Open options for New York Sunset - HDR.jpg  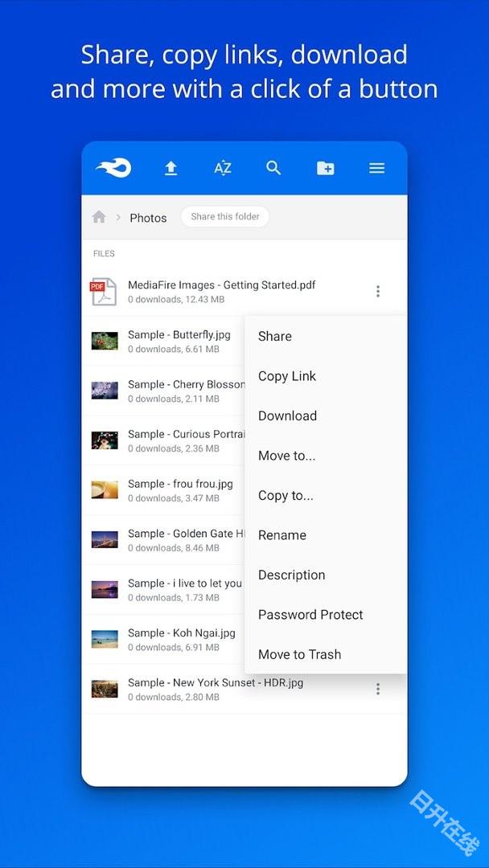tap(378, 689)
